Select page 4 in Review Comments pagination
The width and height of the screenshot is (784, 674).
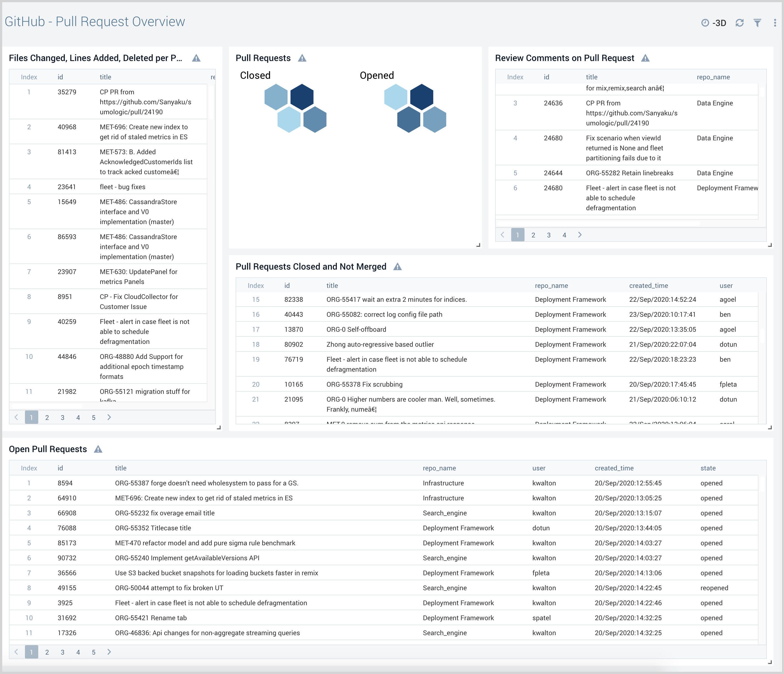564,235
